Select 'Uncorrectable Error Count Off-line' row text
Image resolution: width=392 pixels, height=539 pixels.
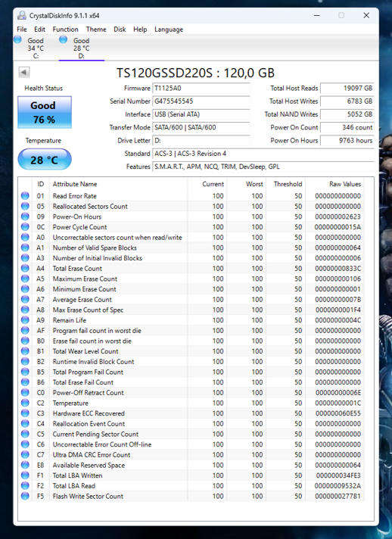click(x=102, y=444)
